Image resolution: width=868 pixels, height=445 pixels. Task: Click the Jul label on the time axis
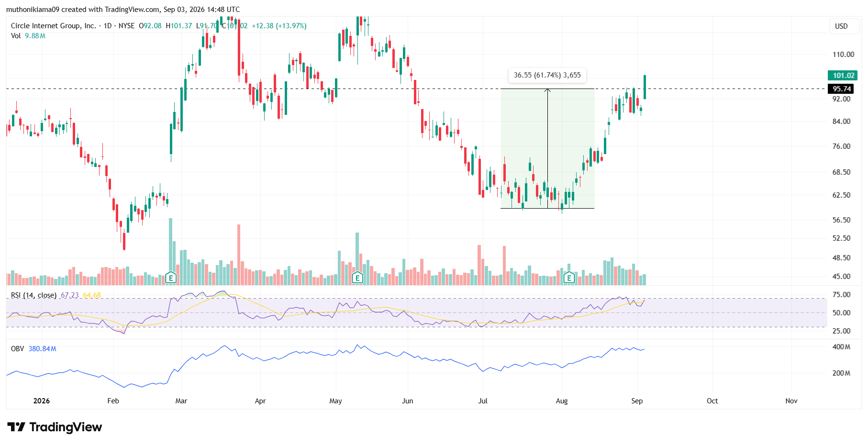[483, 401]
